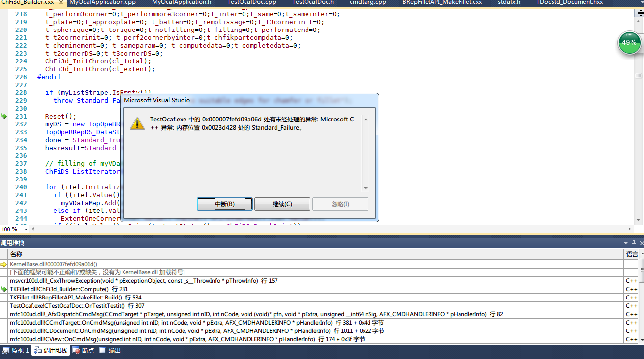Switch to the 监视 1 watch tab
This screenshot has height=359, width=644.
(x=16, y=351)
